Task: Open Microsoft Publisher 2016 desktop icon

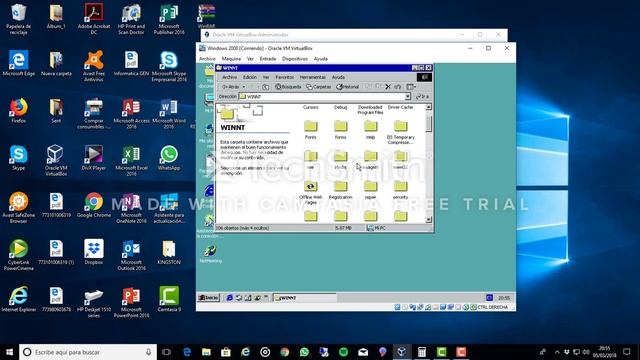Action: tap(169, 19)
